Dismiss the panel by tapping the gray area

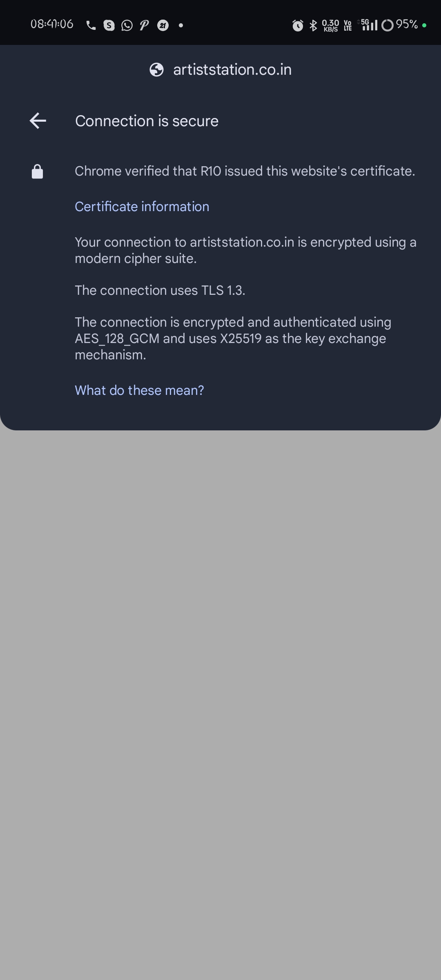point(220,694)
